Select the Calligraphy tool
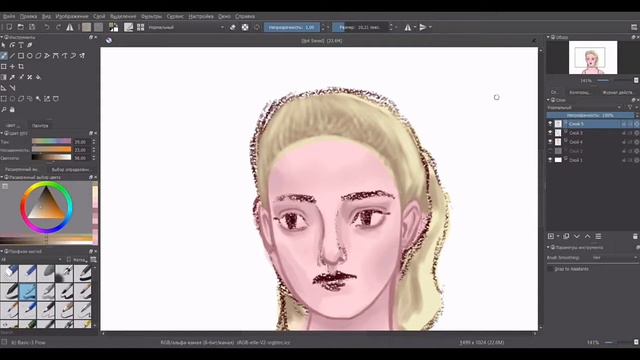Screen dimensions: 640x360 coord(30,45)
